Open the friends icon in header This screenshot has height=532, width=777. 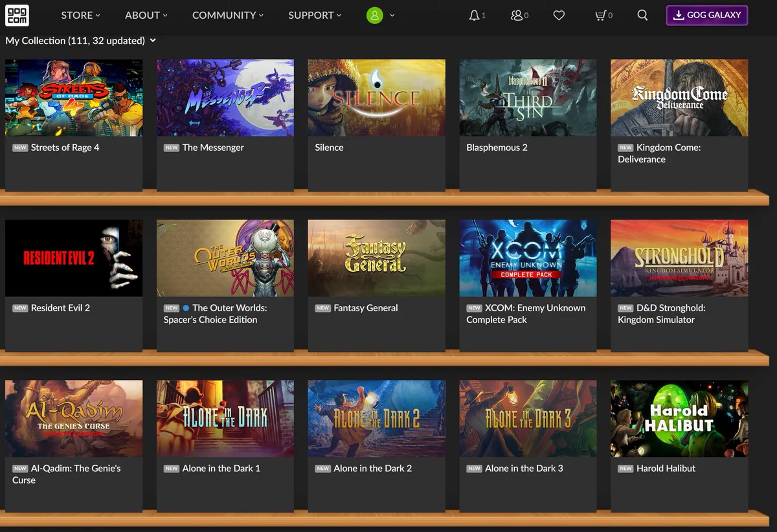517,15
